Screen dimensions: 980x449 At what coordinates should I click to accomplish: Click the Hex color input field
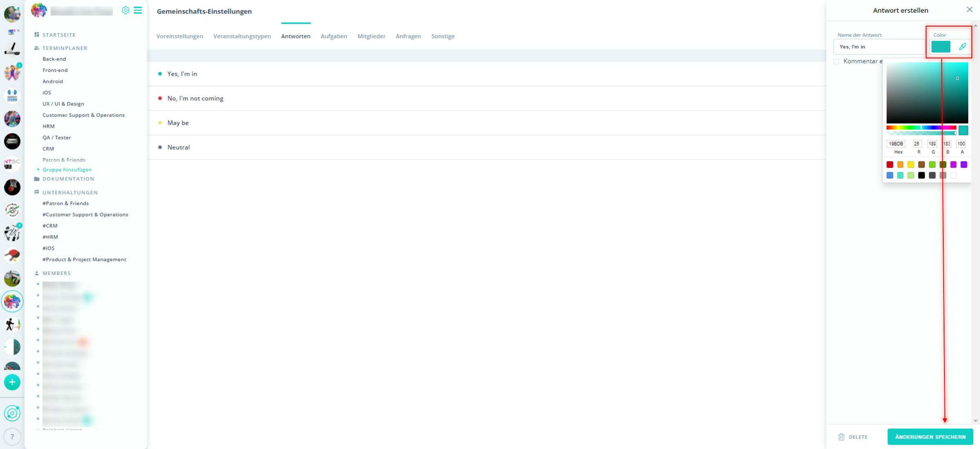[x=896, y=144]
